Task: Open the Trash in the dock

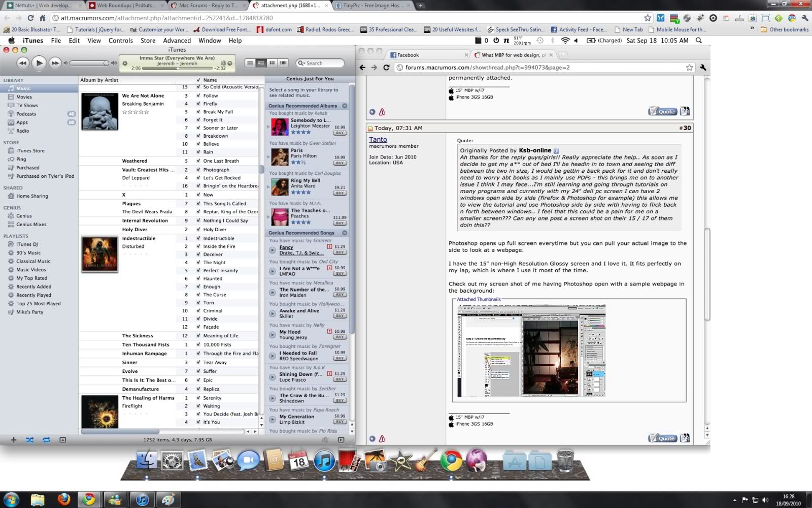Action: (x=565, y=461)
